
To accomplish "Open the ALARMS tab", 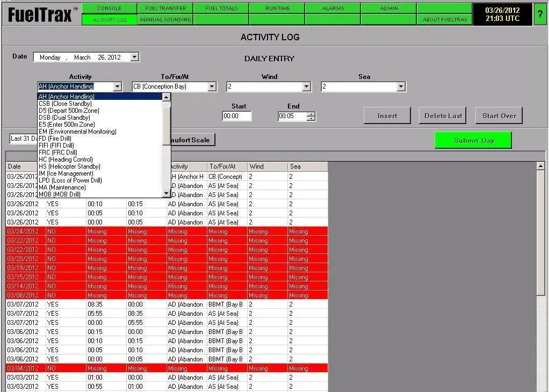I will 333,8.
